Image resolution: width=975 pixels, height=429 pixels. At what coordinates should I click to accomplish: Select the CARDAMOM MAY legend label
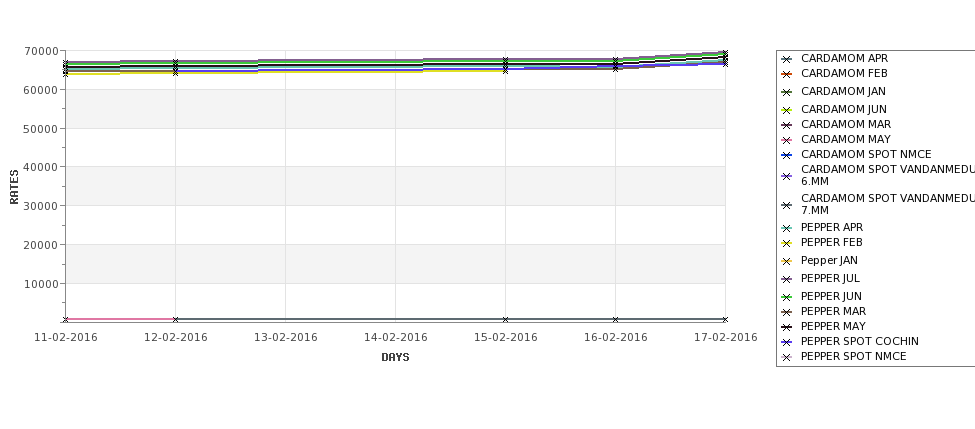(x=846, y=139)
